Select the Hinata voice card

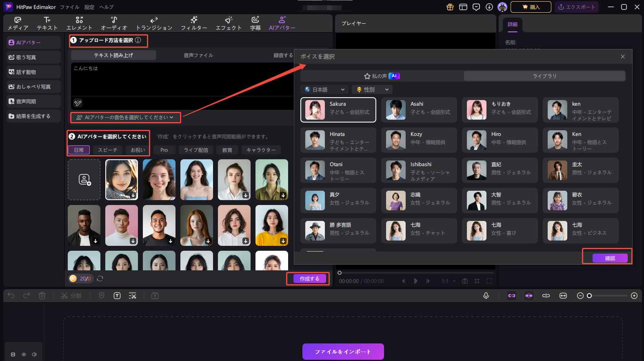(338, 140)
